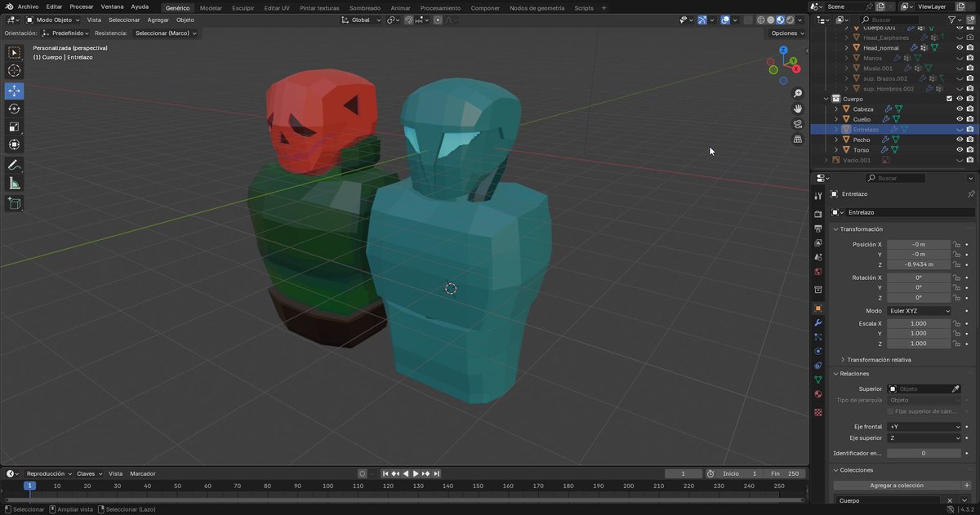Switch orthographic/perspective with grid icon
This screenshot has width=980, height=515.
coord(798,140)
